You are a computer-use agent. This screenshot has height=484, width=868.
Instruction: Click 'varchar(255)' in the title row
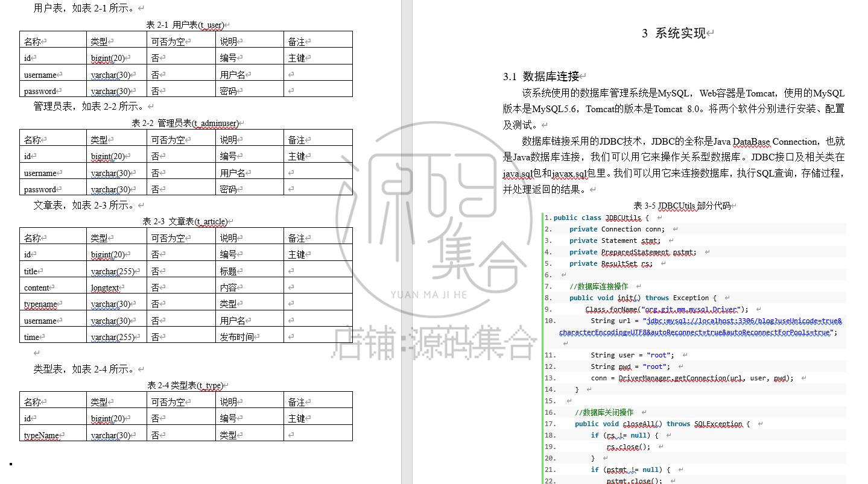click(113, 271)
